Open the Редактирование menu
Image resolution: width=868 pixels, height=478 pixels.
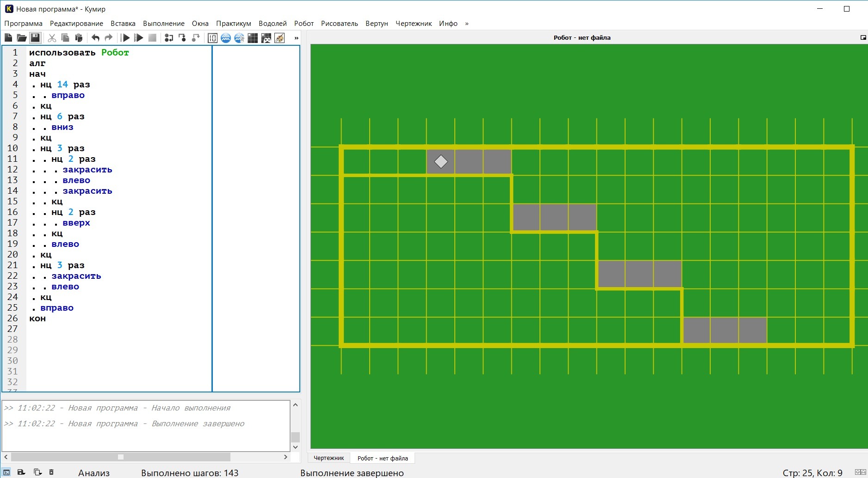pyautogui.click(x=76, y=24)
